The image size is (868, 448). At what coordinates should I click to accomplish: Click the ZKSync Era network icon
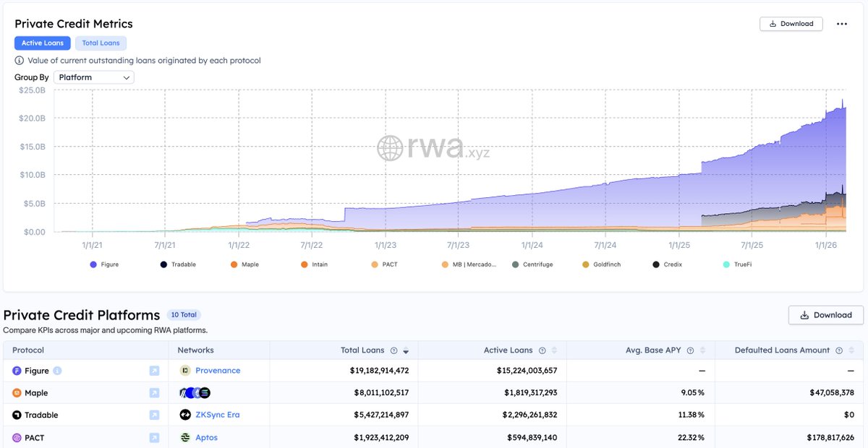click(x=185, y=415)
